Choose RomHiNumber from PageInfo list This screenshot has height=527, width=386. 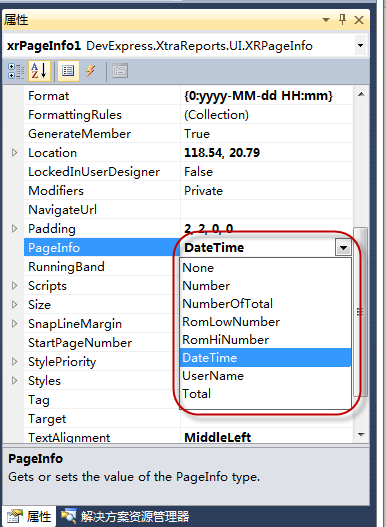click(265, 340)
